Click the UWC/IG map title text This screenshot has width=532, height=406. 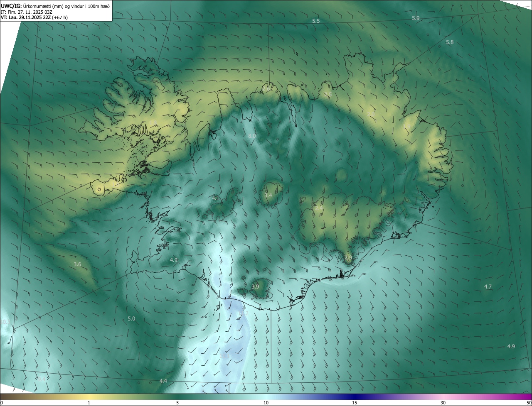pos(55,5)
